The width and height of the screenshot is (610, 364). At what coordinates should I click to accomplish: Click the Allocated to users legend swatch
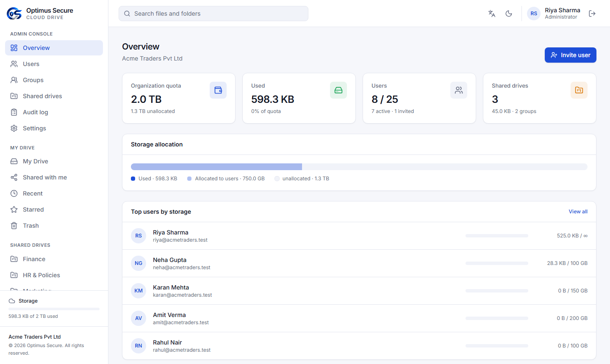189,179
